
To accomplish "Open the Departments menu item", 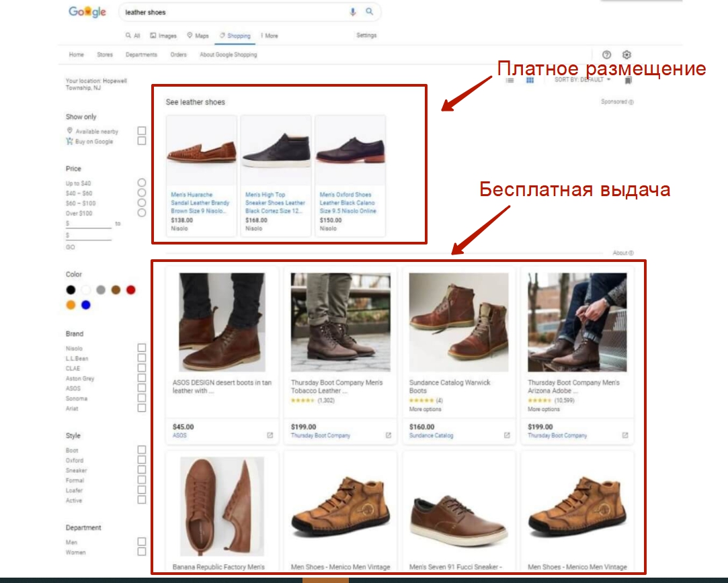I will (x=141, y=54).
